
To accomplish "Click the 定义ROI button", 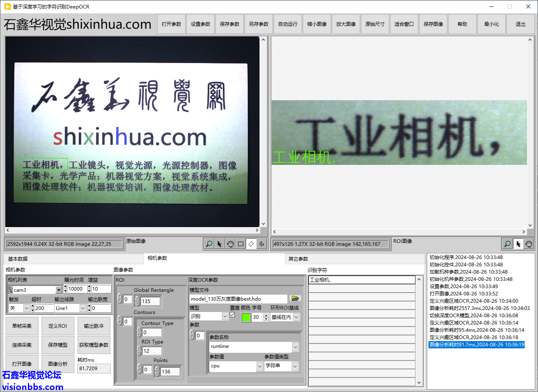I will (x=58, y=326).
